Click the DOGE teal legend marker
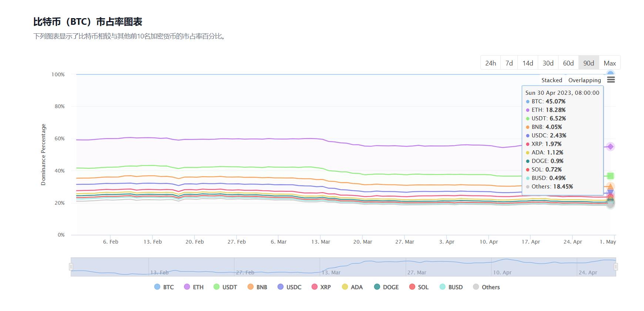Image resolution: width=644 pixels, height=311 pixels. [377, 287]
